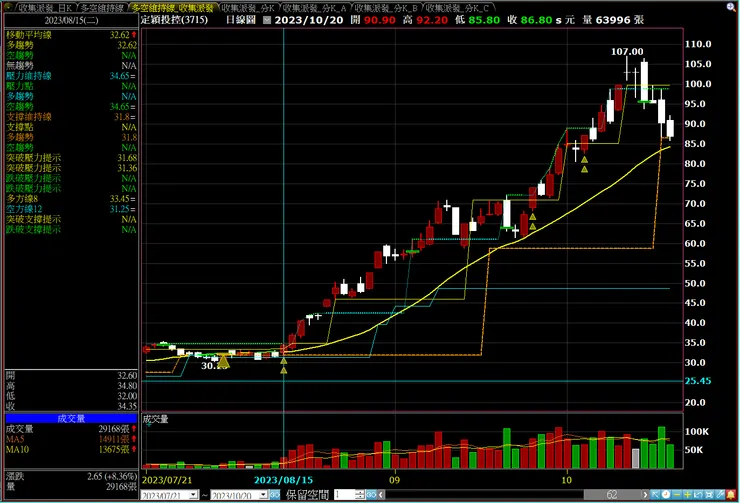This screenshot has height=503, width=740.
Task: Click the fit-to-screen icon
Action: pos(709,495)
